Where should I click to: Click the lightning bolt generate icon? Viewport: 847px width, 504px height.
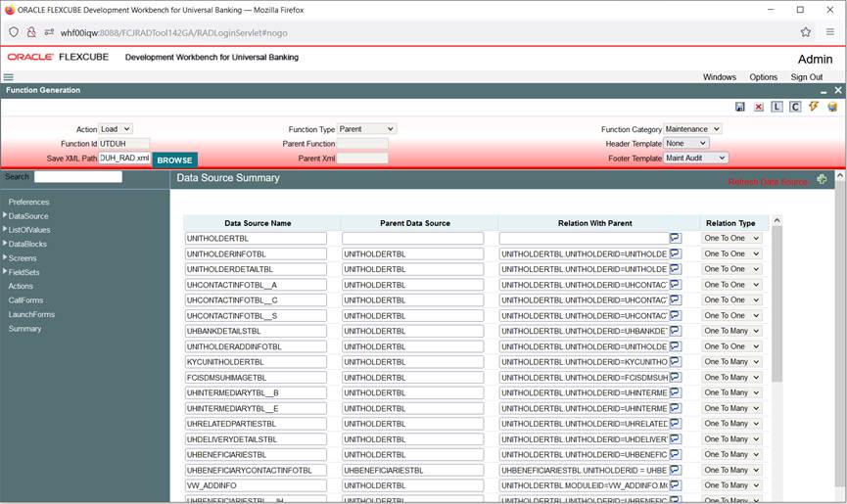[x=814, y=107]
